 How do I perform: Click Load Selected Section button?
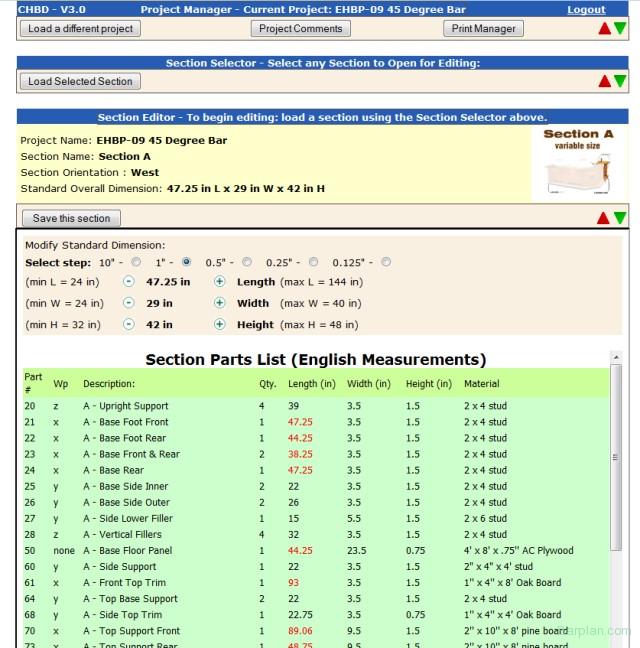[80, 81]
